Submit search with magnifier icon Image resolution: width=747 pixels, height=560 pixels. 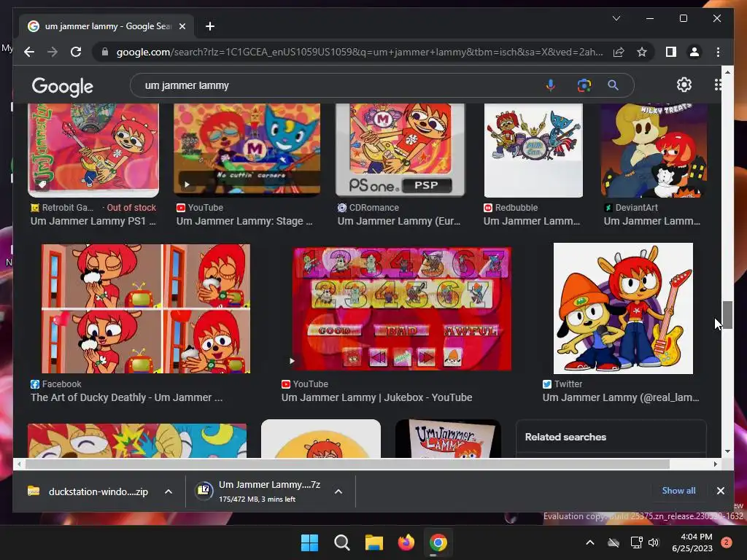(613, 85)
